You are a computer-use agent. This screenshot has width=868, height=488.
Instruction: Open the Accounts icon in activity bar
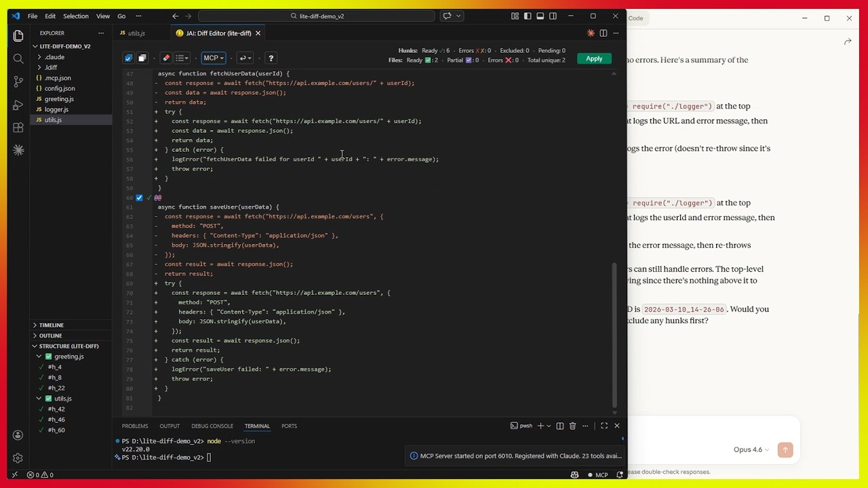tap(18, 435)
